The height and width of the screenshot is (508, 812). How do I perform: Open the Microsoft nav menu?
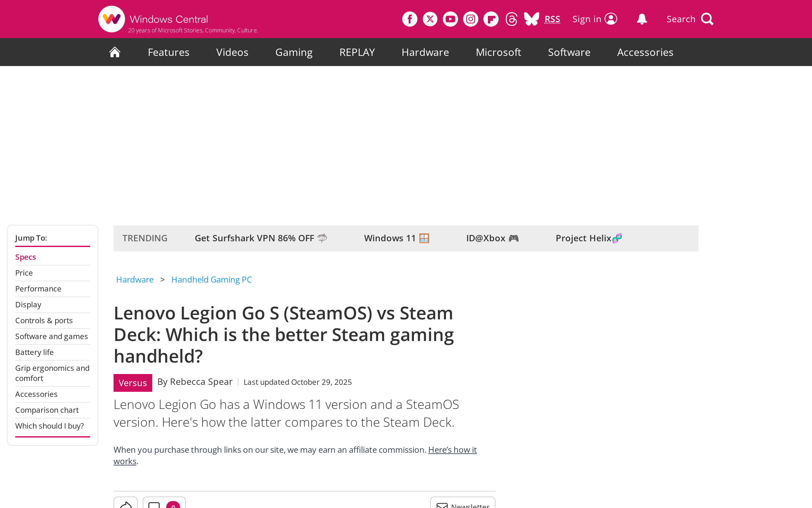[498, 52]
